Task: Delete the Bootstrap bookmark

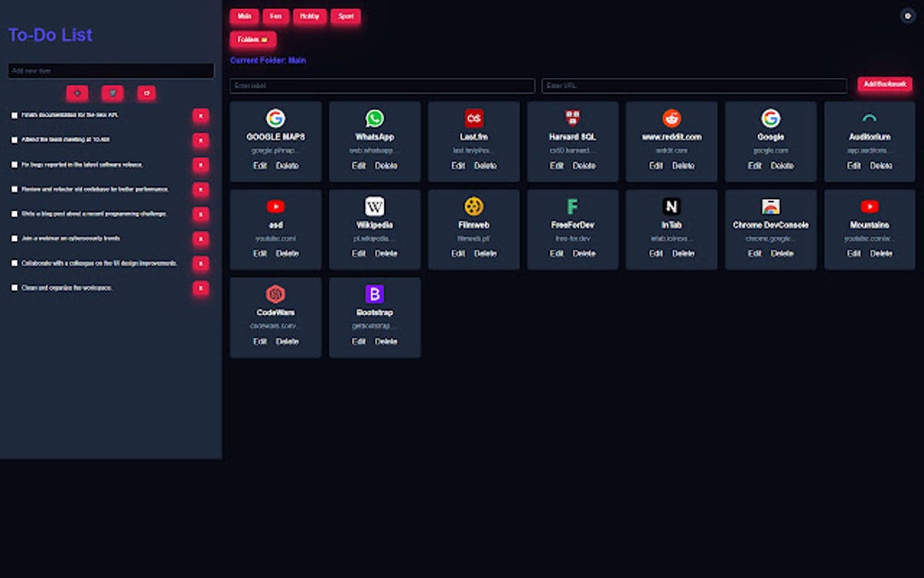Action: pos(386,342)
